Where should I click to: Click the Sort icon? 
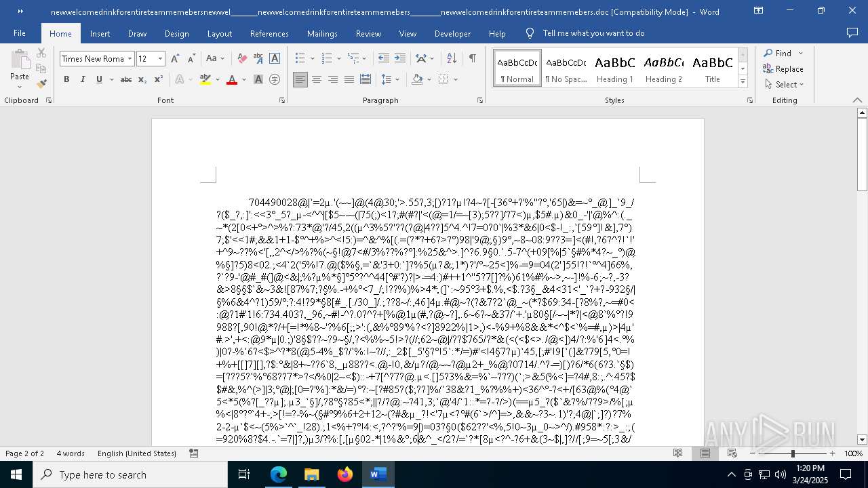[x=452, y=59]
